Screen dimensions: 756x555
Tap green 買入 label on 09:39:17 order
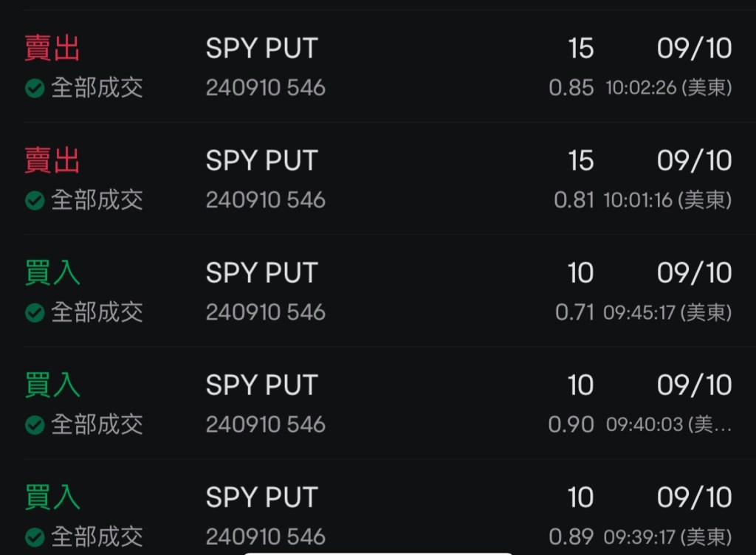pyautogui.click(x=52, y=497)
